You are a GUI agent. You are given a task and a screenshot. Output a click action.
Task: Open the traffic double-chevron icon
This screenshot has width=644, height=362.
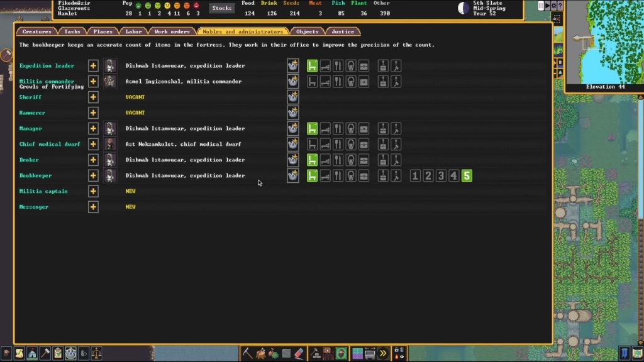[x=383, y=353]
